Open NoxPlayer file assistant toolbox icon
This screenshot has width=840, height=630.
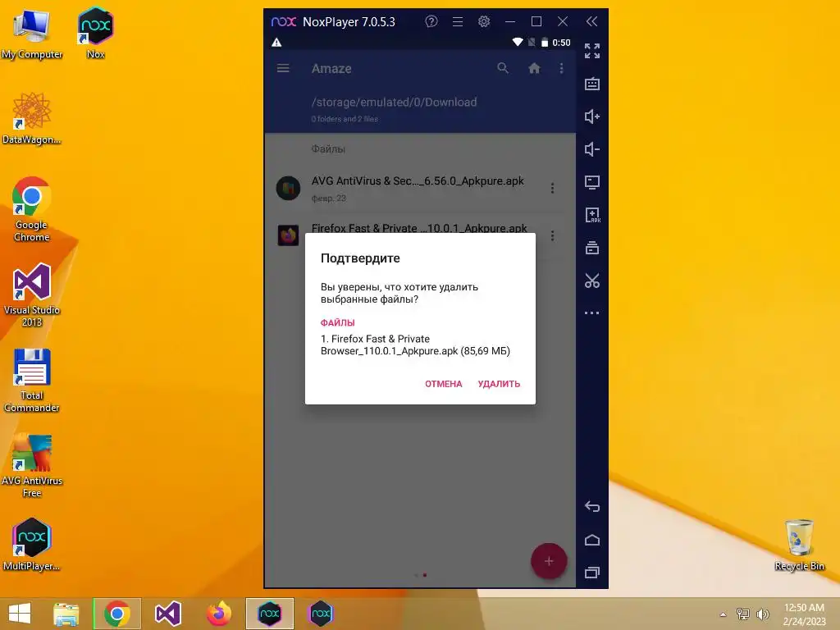point(592,248)
